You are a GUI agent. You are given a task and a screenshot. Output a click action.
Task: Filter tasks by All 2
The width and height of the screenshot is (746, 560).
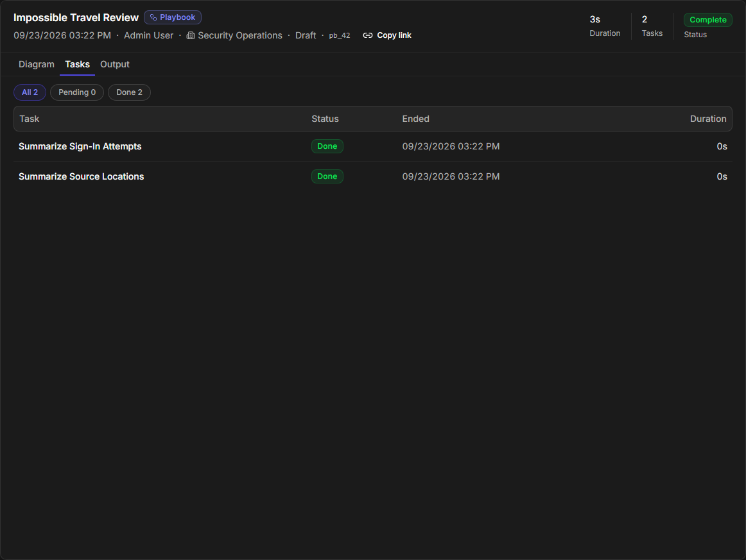(30, 92)
